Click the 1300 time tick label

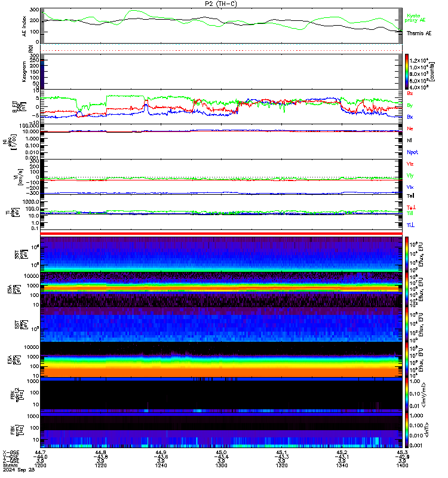[221, 465]
